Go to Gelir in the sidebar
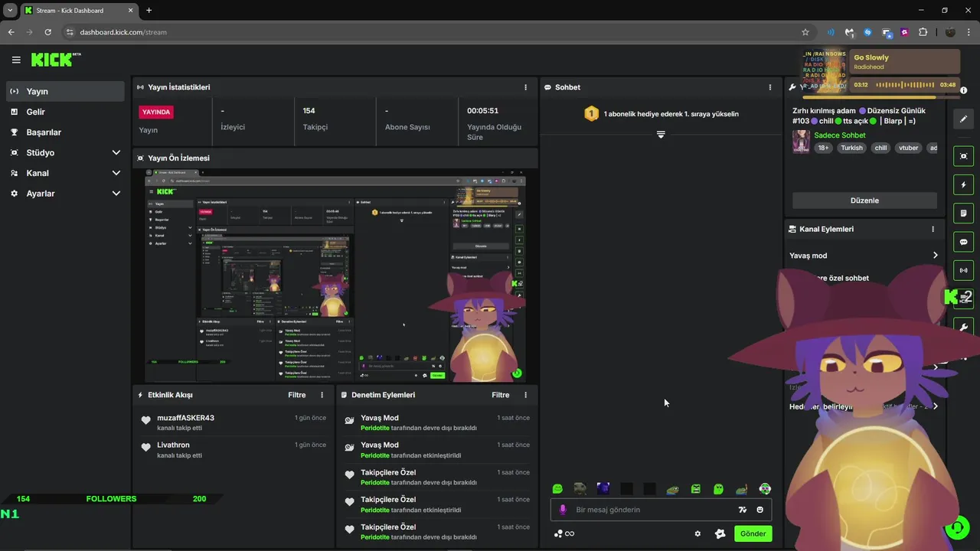The width and height of the screenshot is (980, 551). tap(65, 112)
